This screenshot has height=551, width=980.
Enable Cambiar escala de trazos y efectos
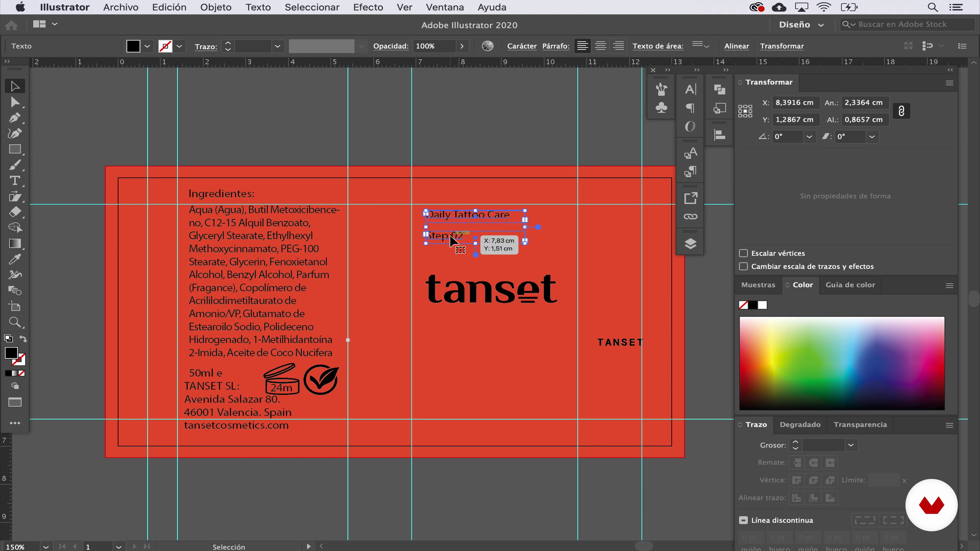[743, 267]
